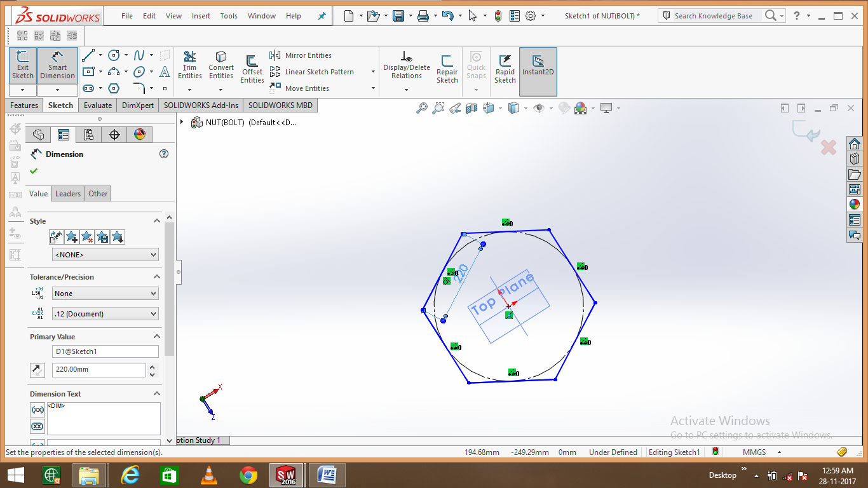
Task: Click the Trim Entities tool
Action: (189, 64)
